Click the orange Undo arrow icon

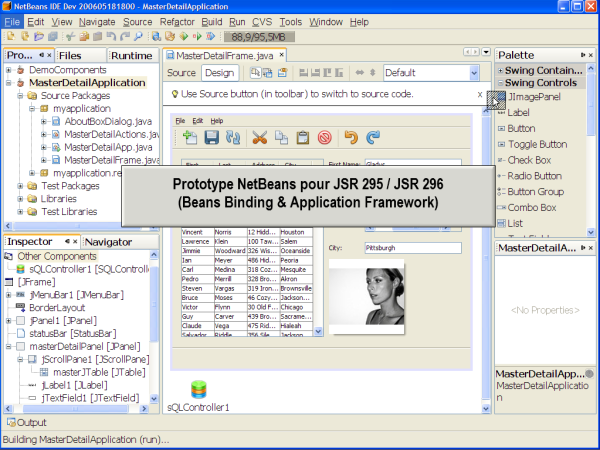click(x=350, y=138)
